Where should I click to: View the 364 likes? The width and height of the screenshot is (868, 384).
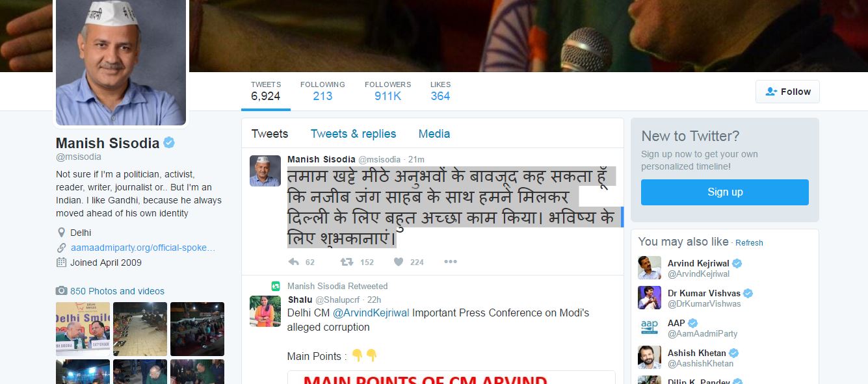[440, 90]
